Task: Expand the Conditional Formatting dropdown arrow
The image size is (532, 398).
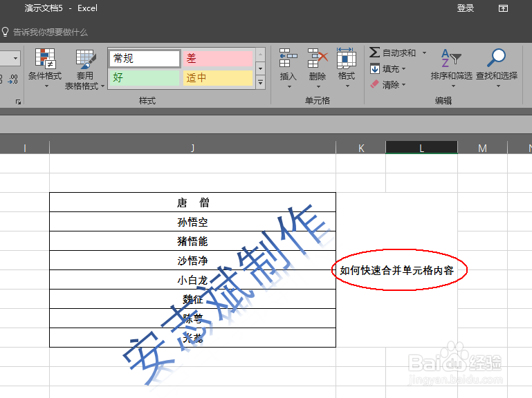Action: pyautogui.click(x=46, y=86)
